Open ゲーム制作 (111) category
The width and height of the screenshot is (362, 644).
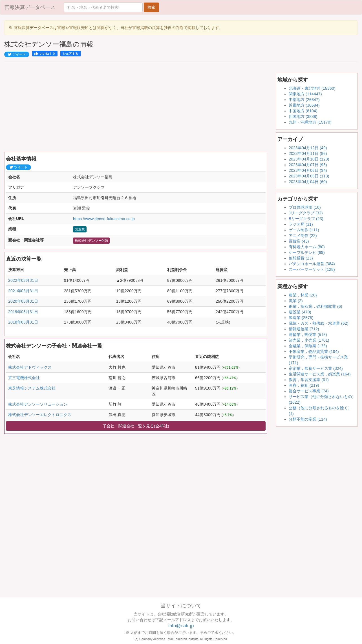(x=304, y=230)
